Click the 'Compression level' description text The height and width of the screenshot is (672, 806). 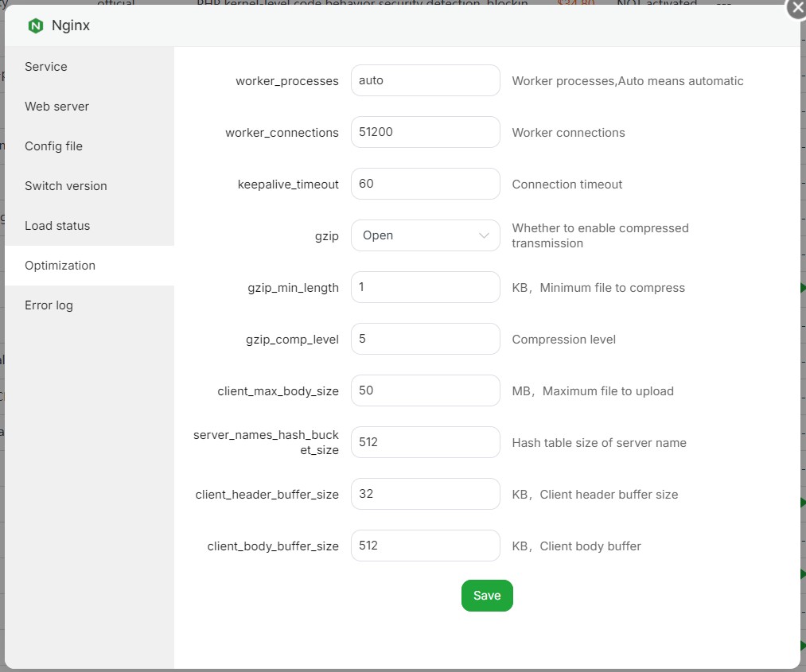(x=564, y=340)
